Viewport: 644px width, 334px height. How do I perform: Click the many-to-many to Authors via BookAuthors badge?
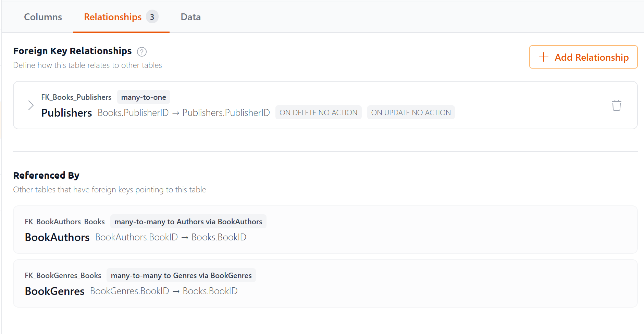(188, 222)
